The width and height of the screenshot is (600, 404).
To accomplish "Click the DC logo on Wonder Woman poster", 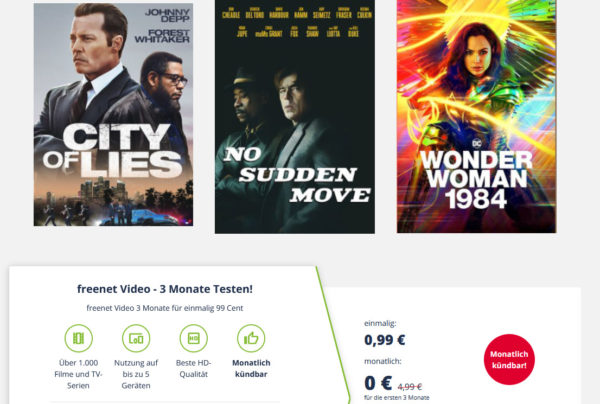I will (476, 143).
